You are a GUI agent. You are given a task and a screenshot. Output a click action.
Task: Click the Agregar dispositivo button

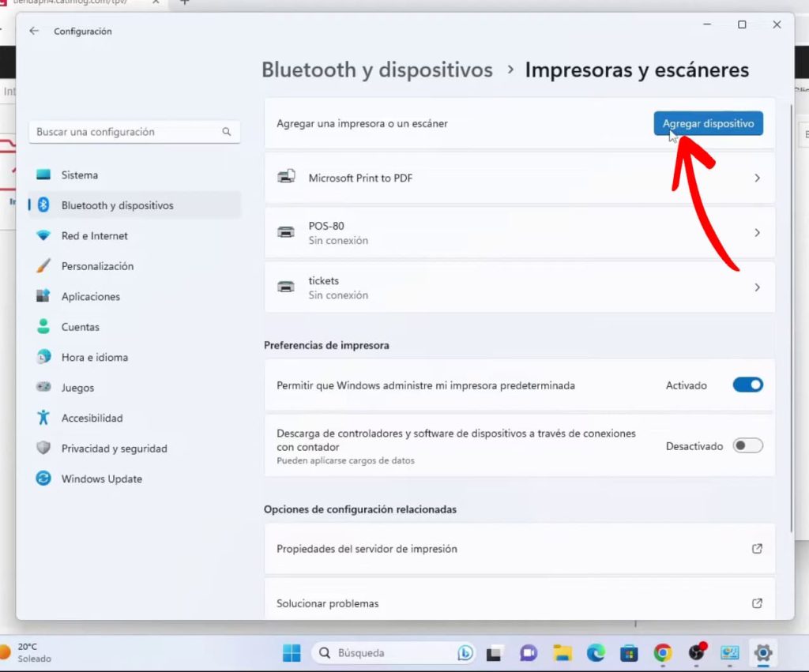click(708, 124)
